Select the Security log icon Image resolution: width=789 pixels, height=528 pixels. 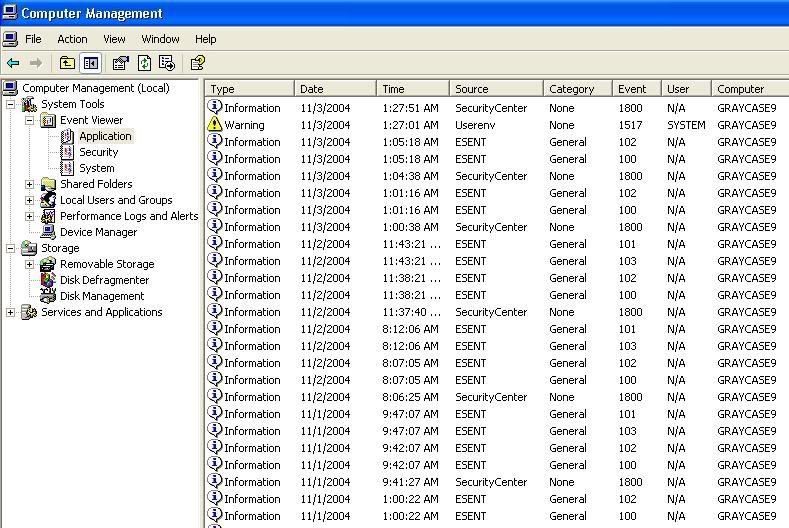click(67, 152)
